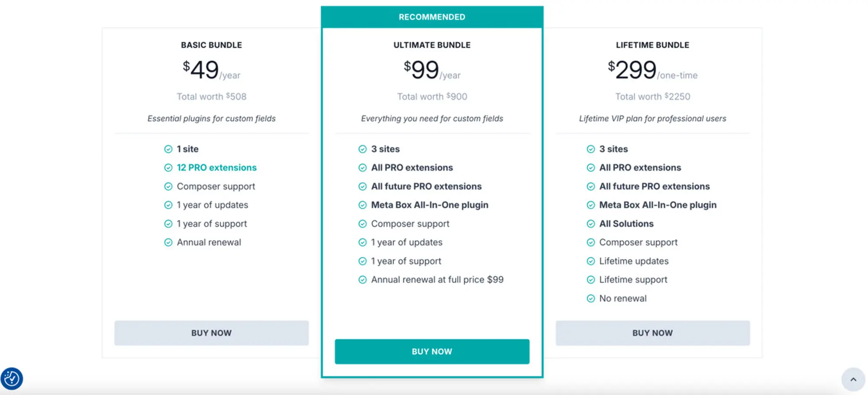Viewport: 868px width, 395px height.
Task: Buy the Ultimate Bundle now
Action: point(432,352)
